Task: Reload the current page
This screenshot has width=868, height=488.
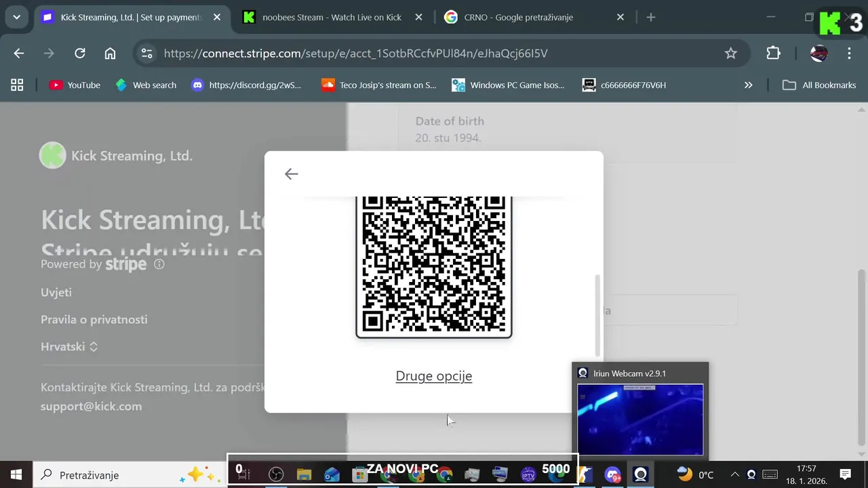Action: pyautogui.click(x=80, y=54)
